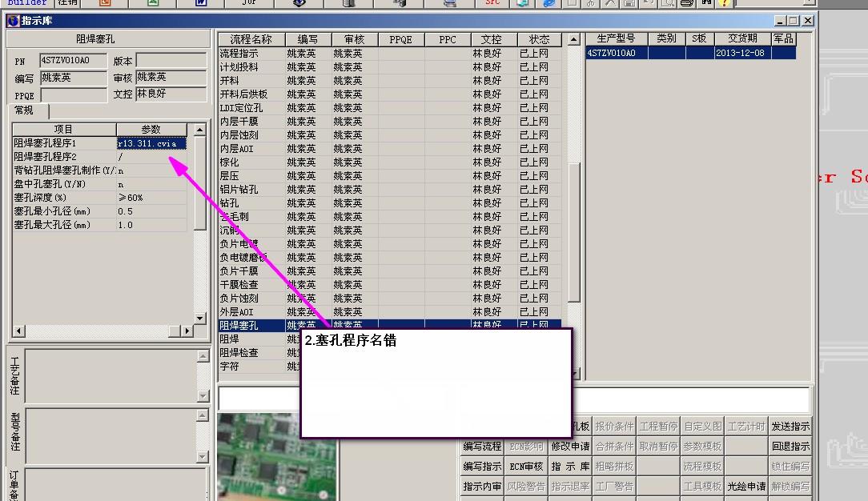Screen dimensions: 868x501
Task: Click the empty 版本 input field
Action: [x=171, y=61]
